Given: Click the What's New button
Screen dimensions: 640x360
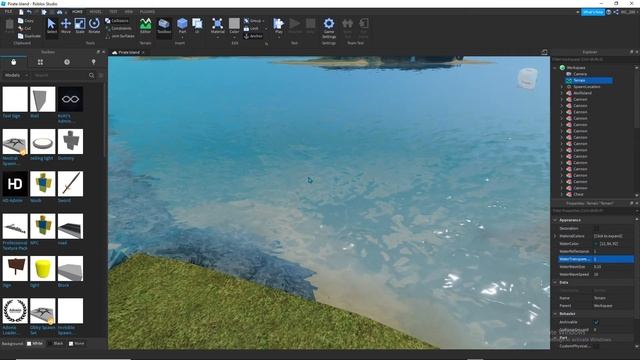Looking at the screenshot, I should coord(593,12).
